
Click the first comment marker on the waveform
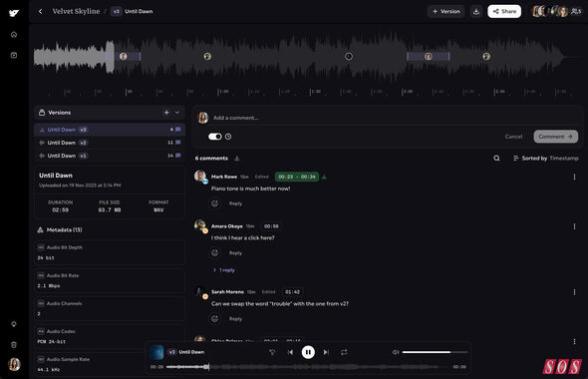coord(123,56)
